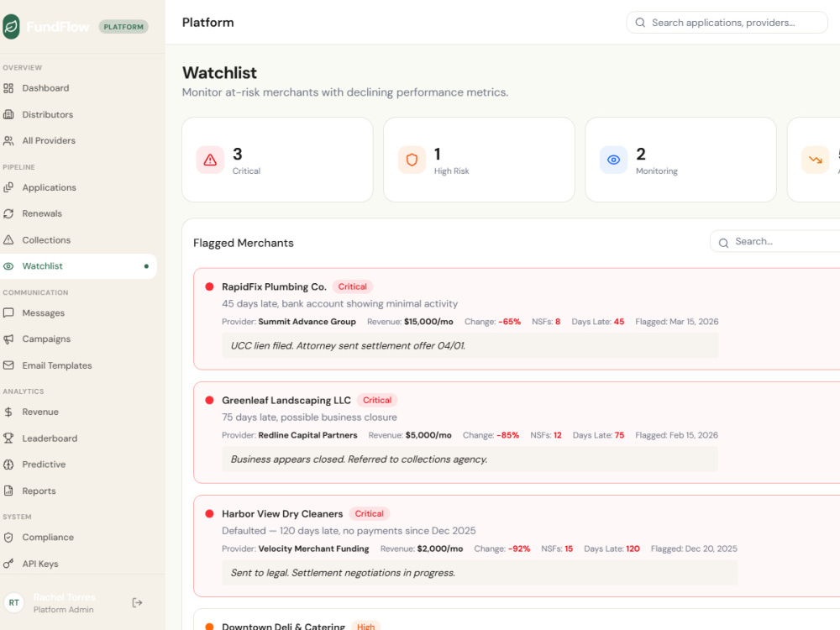Click the Reports label in sidebar

[39, 491]
